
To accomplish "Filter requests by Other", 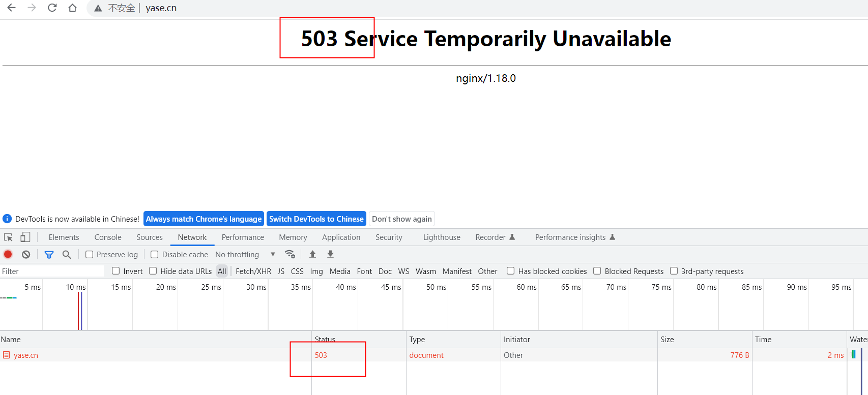I will (487, 271).
